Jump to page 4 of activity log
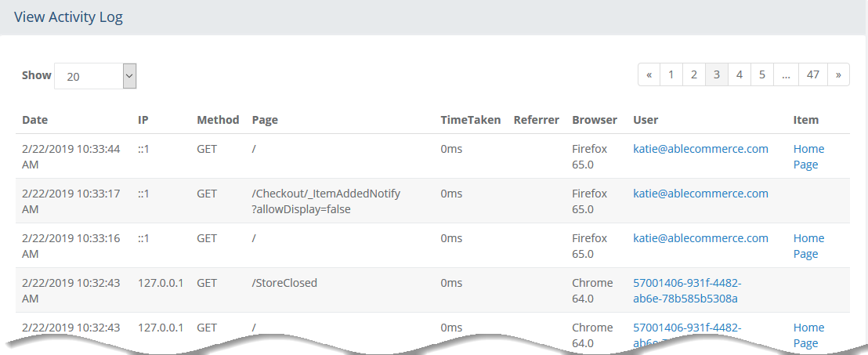This screenshot has width=868, height=355. click(739, 74)
